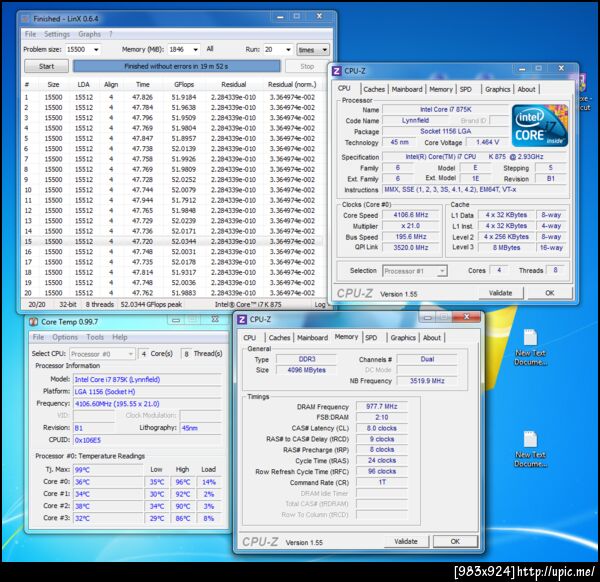Click the CPUID value 0x106E5
600x582 pixels.
147,440
